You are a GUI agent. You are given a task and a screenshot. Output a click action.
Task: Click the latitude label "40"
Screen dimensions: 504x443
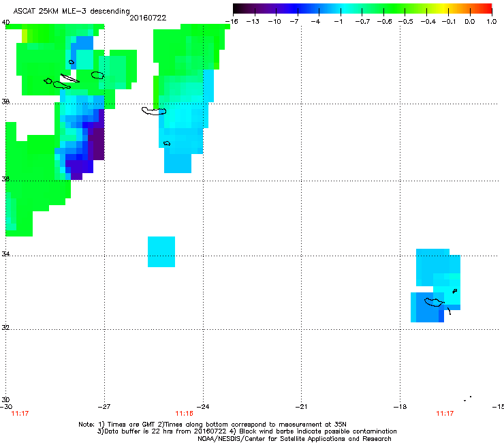point(5,22)
